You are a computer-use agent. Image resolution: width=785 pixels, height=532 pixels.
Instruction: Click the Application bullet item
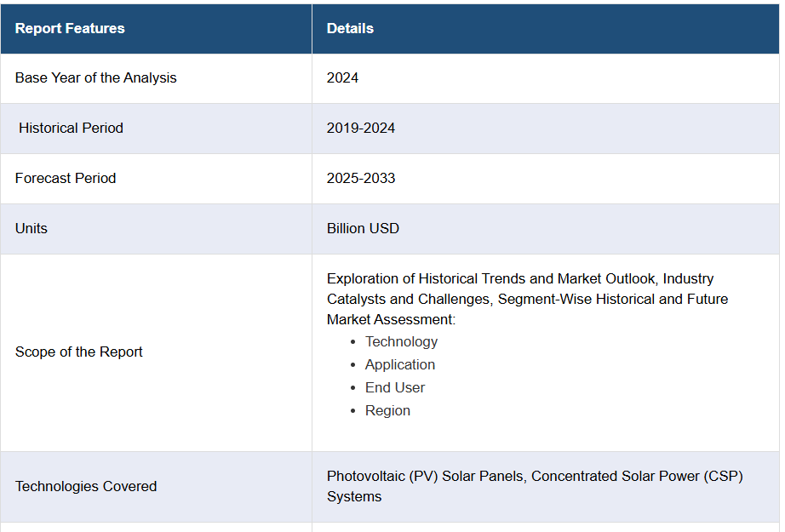click(x=400, y=364)
